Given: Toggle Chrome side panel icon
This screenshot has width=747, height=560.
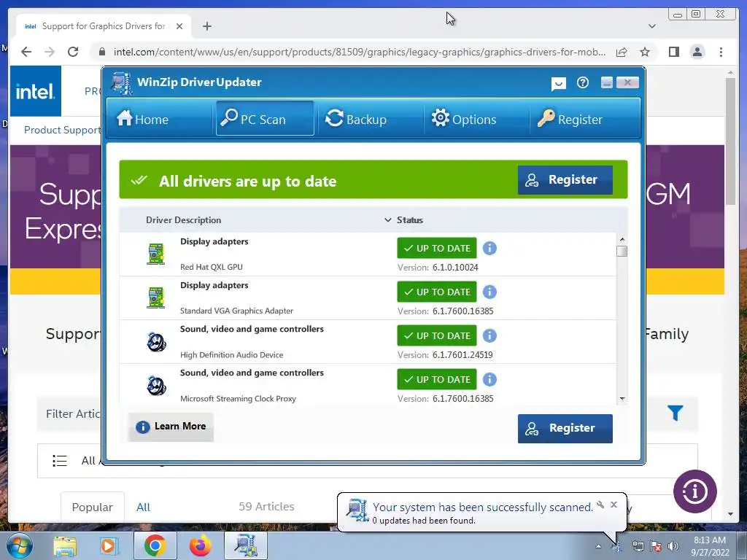Looking at the screenshot, I should pos(673,52).
